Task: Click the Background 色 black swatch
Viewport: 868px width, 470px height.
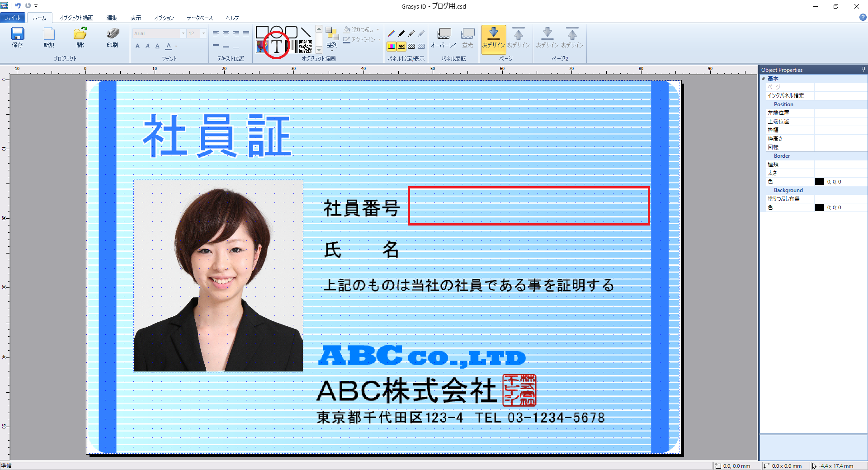Action: 820,207
